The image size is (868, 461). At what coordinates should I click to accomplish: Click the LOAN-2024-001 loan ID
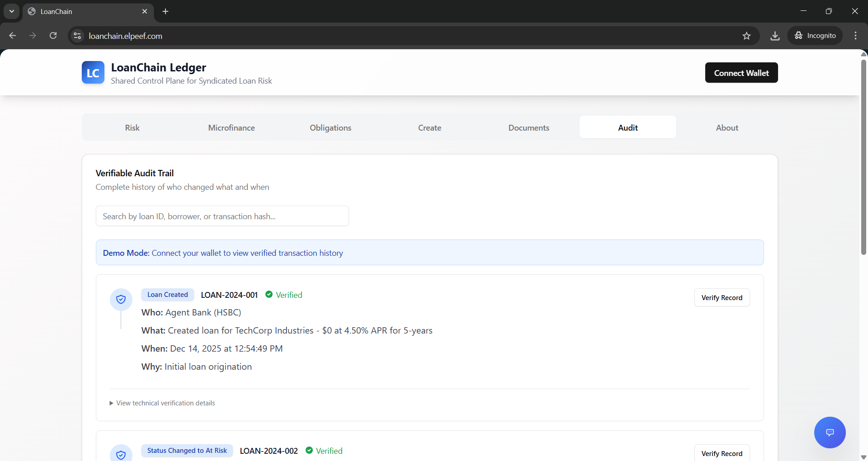point(229,295)
